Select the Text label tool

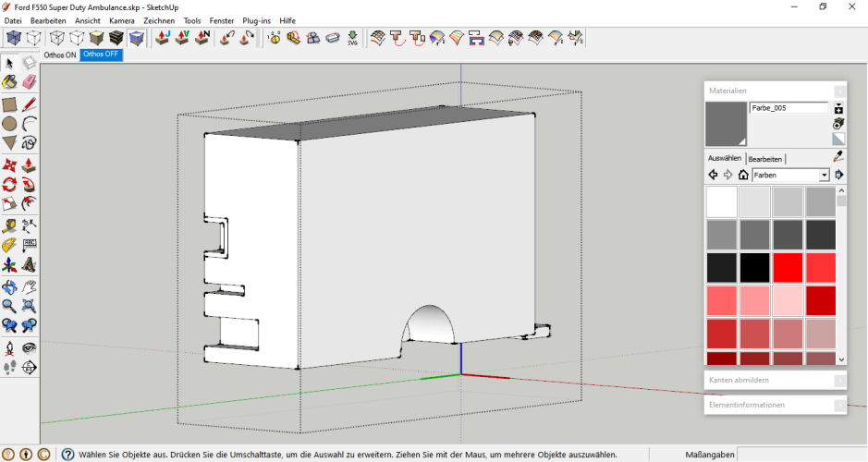pos(30,245)
